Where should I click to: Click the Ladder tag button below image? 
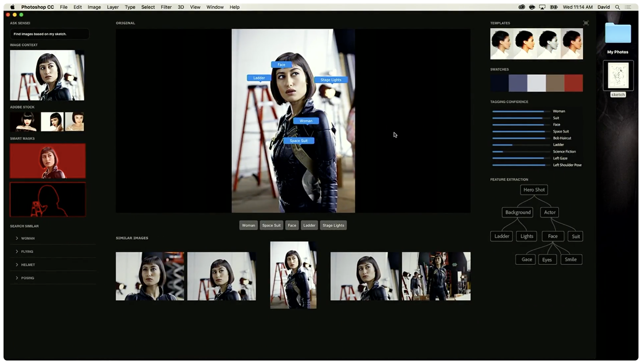309,225
